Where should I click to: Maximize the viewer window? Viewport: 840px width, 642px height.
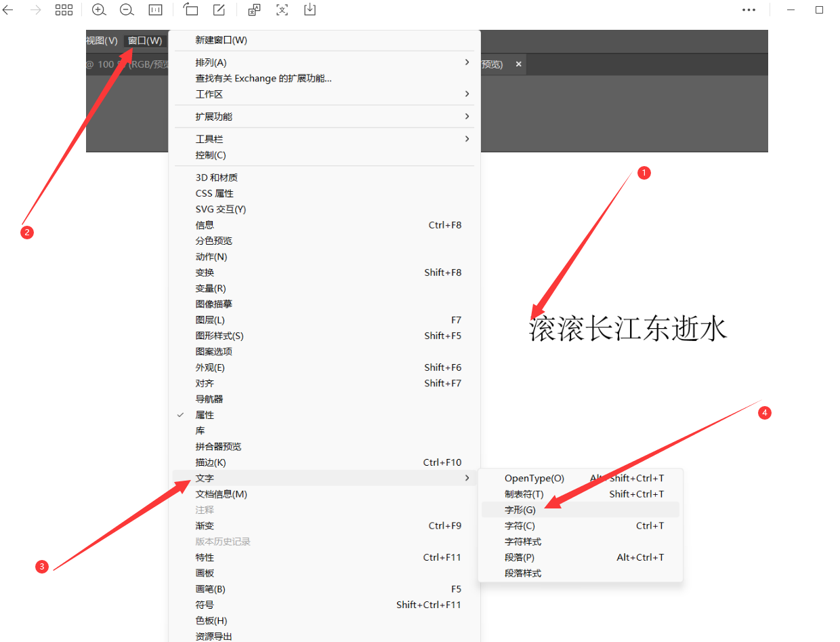tap(819, 9)
